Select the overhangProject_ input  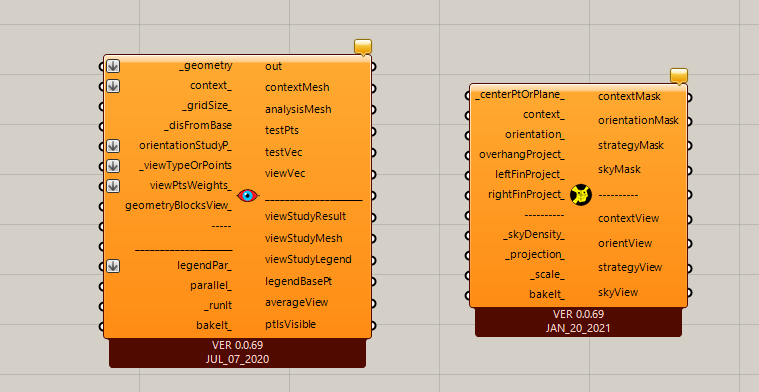tap(522, 154)
